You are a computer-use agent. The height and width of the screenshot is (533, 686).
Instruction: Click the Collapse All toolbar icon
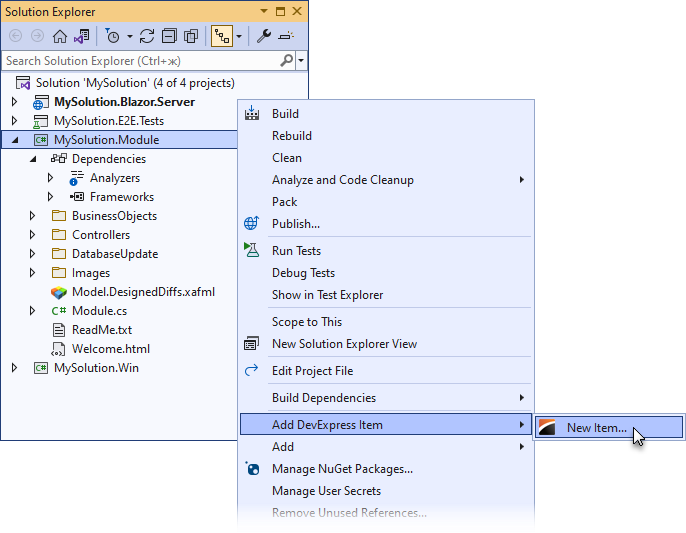169,36
